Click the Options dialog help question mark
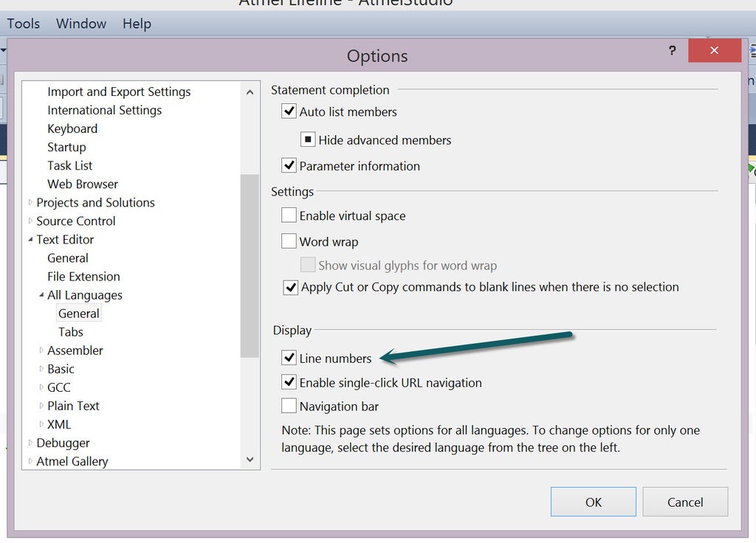This screenshot has height=543, width=756. click(x=672, y=50)
